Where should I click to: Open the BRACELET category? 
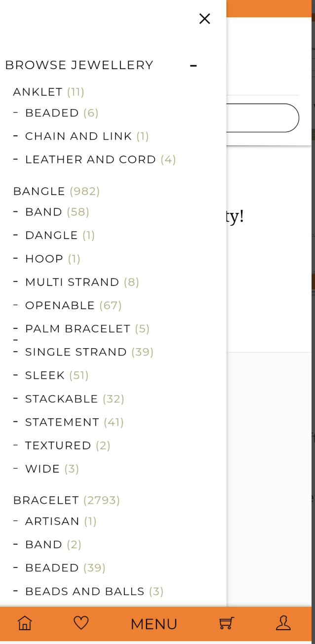tap(46, 500)
